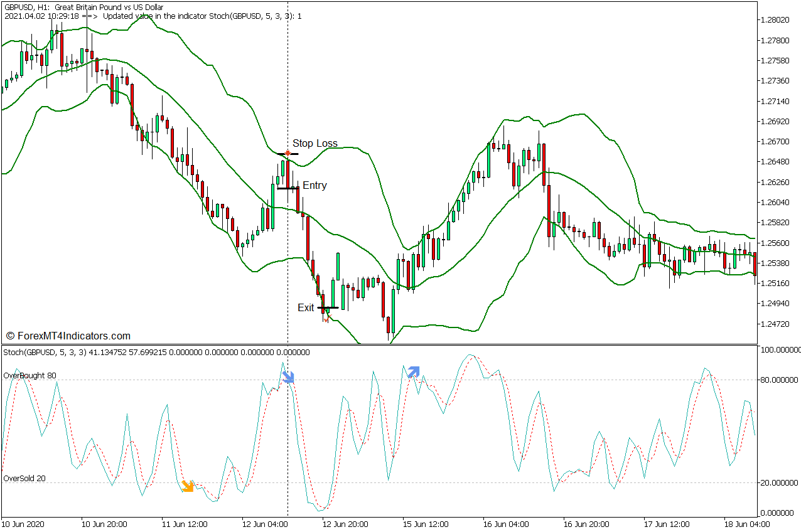Click the 1.28020 price on the price scale
Screen dimensions: 801x532
click(775, 20)
